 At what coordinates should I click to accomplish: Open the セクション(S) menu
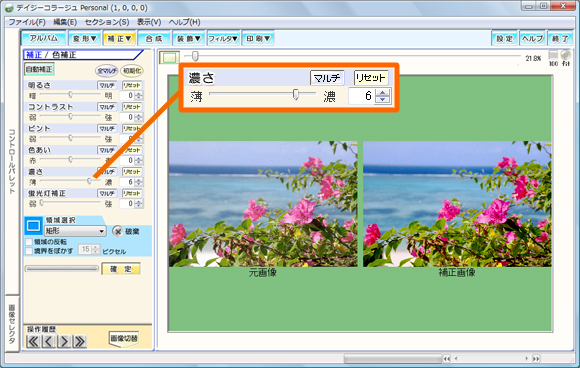[x=107, y=22]
